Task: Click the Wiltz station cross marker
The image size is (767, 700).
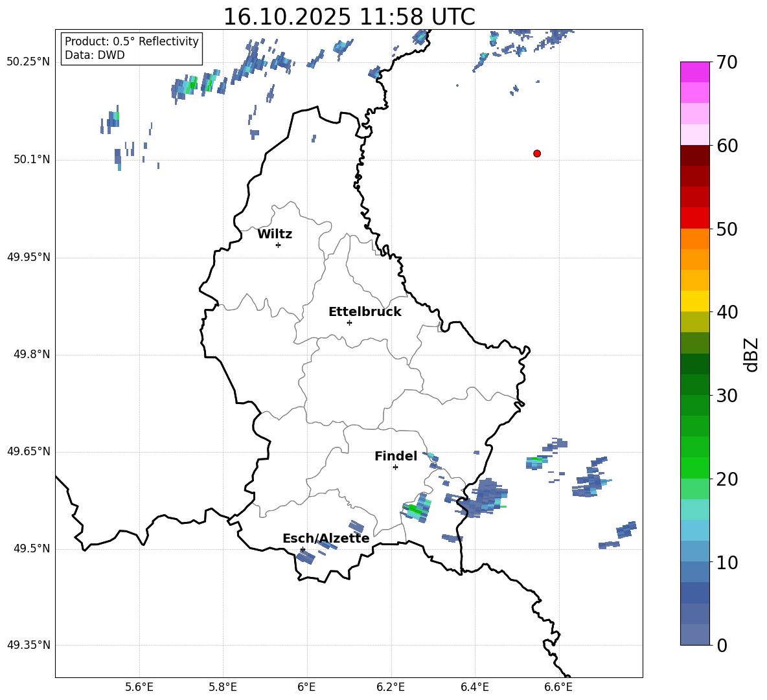Action: point(278,245)
